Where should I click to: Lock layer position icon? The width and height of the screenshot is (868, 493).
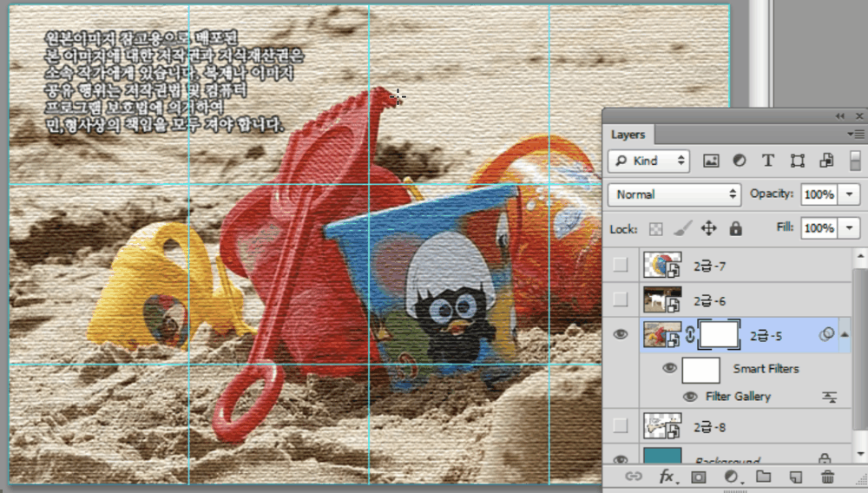coord(708,228)
